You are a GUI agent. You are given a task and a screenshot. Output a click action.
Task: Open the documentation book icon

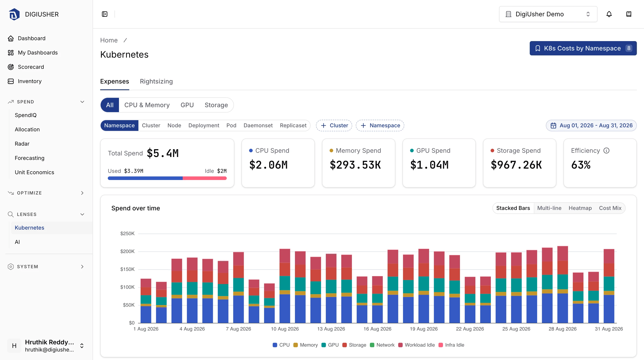(x=629, y=14)
